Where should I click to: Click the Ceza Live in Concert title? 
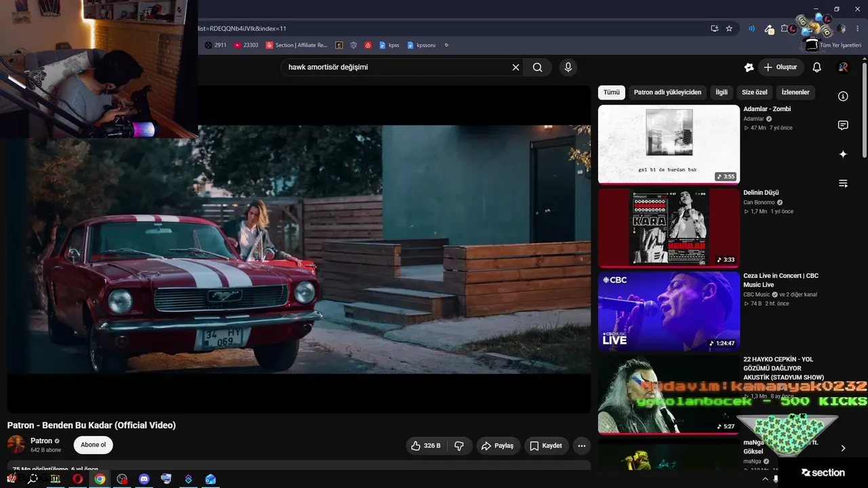(781, 281)
